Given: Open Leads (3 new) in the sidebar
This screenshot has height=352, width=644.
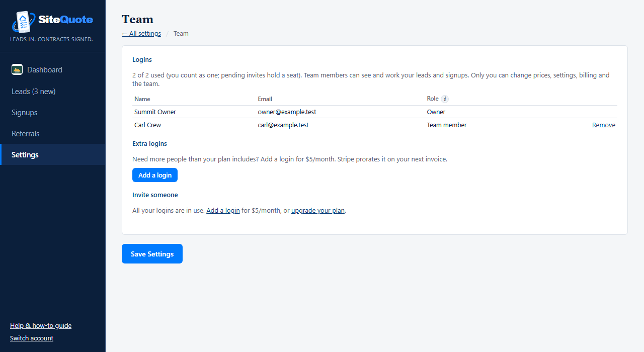Looking at the screenshot, I should pos(53,92).
